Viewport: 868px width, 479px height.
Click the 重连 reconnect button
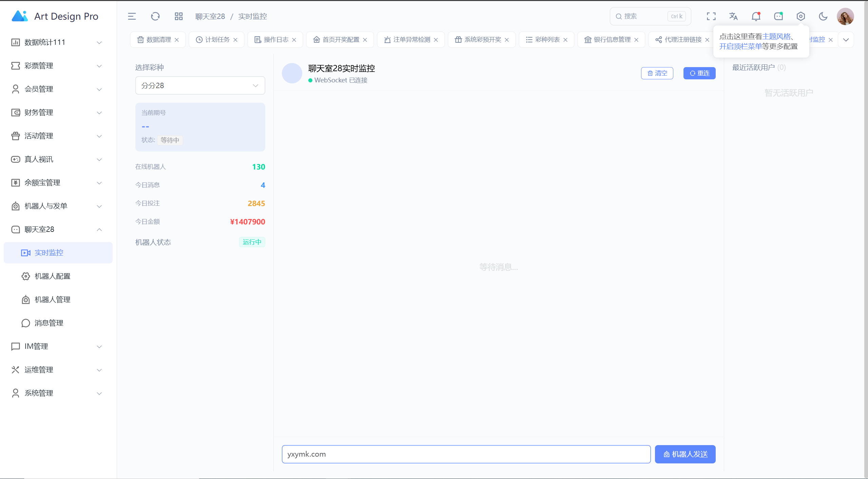tap(699, 73)
